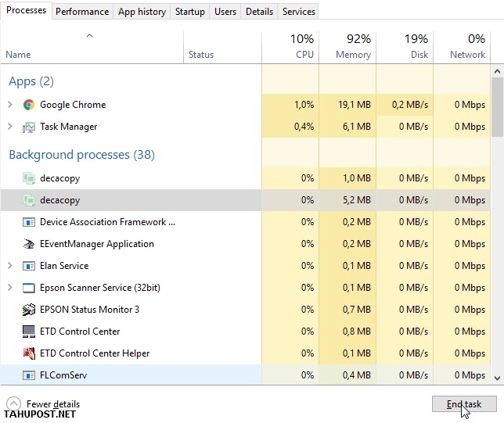
Task: Click the Google Chrome icon
Action: point(29,105)
